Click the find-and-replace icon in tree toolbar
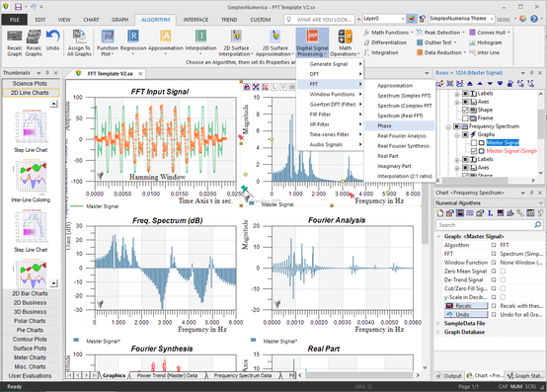 click(440, 83)
